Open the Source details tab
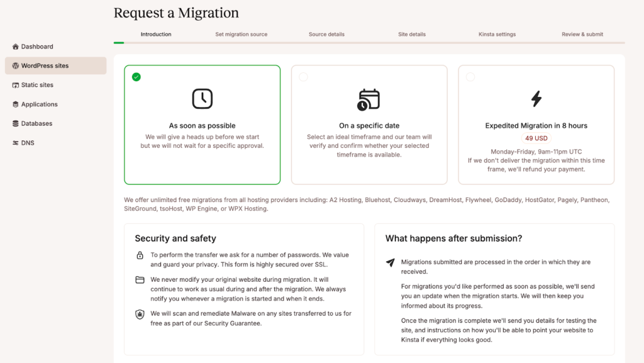 pyautogui.click(x=326, y=35)
